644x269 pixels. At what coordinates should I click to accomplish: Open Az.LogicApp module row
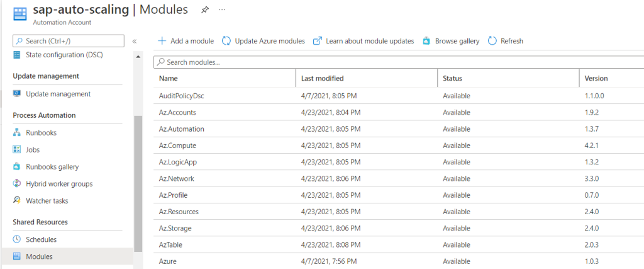click(x=398, y=162)
